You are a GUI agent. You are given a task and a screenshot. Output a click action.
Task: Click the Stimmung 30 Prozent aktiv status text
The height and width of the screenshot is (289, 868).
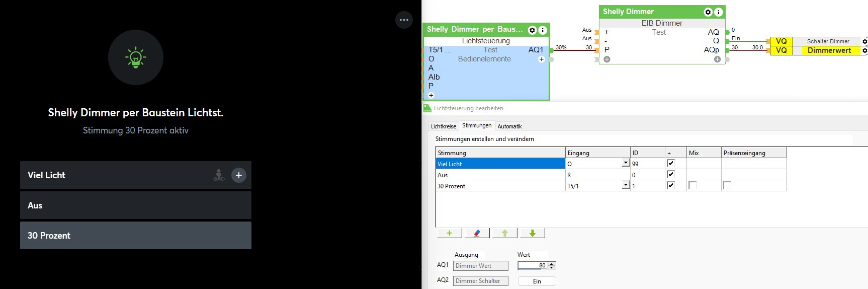coord(136,130)
